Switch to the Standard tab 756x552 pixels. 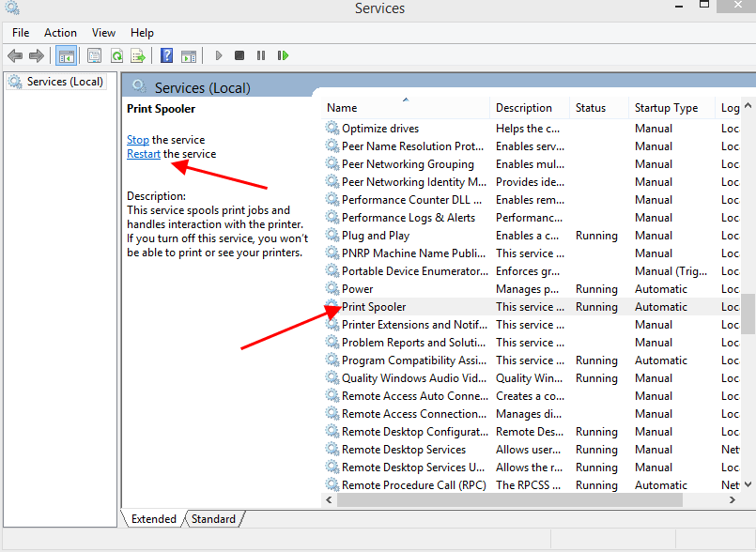point(213,519)
